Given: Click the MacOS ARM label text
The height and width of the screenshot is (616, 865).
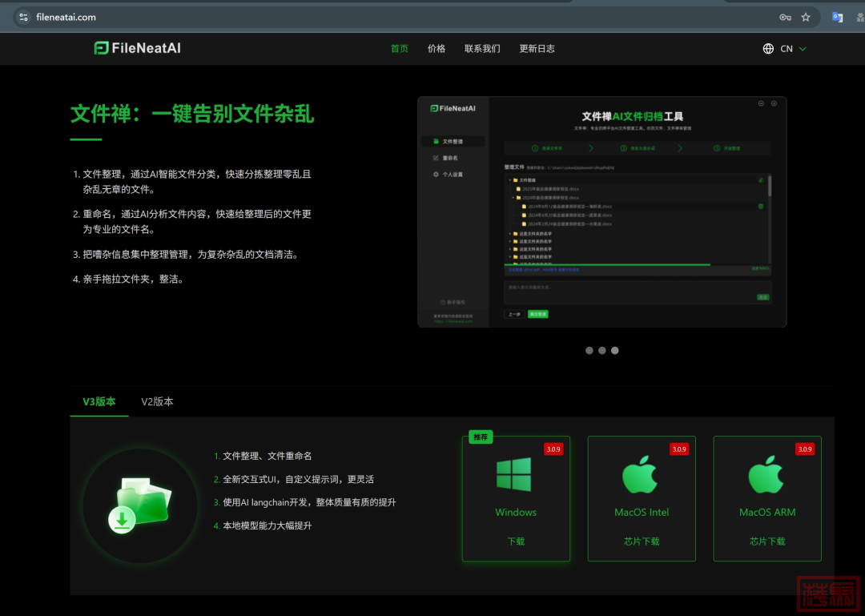Looking at the screenshot, I should (767, 512).
